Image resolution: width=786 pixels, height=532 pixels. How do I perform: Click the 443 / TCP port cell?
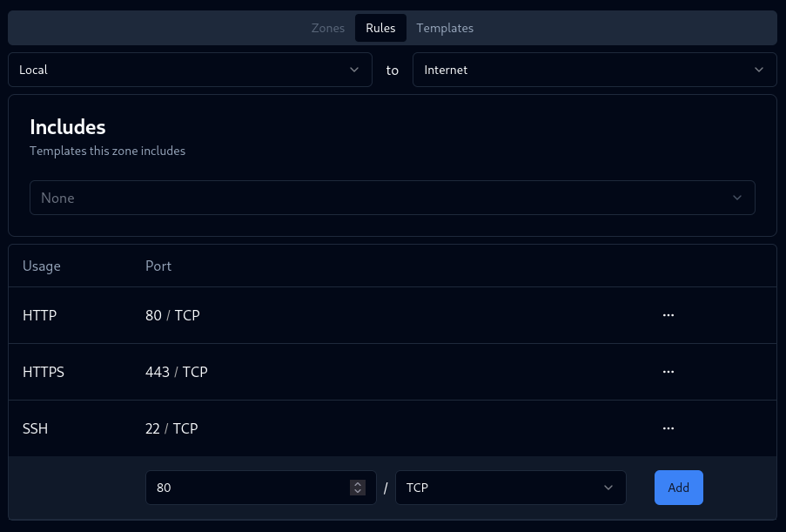(x=177, y=372)
